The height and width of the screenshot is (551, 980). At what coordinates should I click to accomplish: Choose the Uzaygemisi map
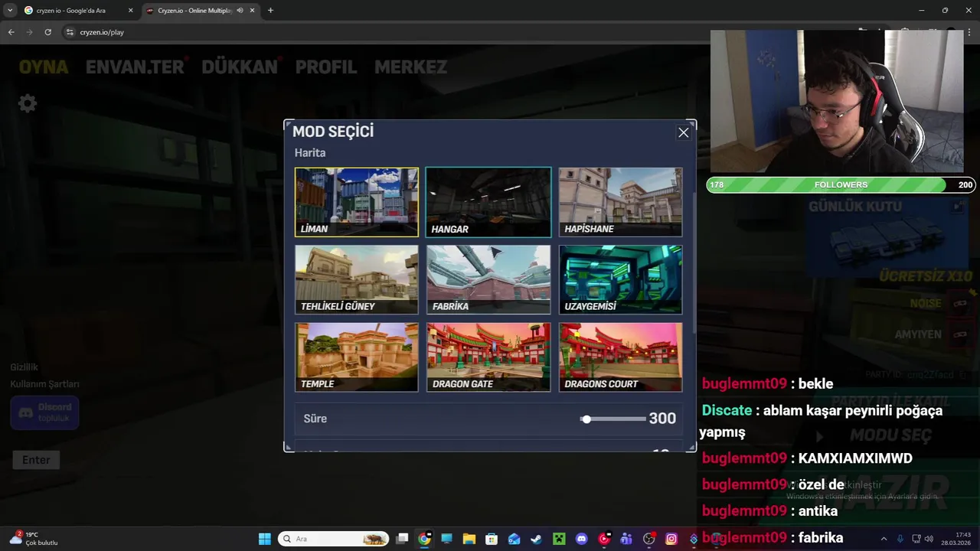tap(620, 279)
